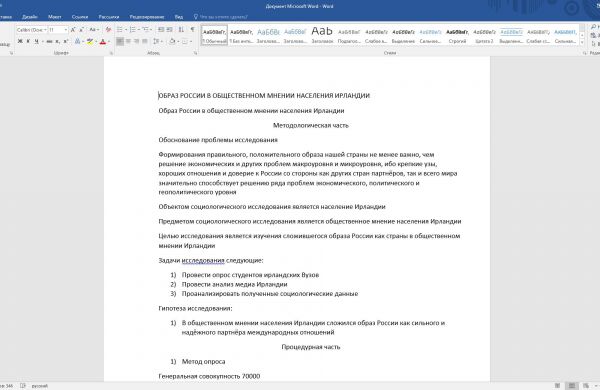Screen dimensions: 600x390
Task: Toggle underline (Ч) formatting
Action: pyautogui.click(x=36, y=41)
